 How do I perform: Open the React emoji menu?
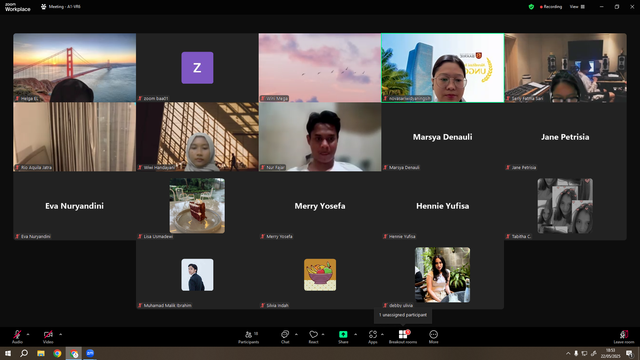313,337
